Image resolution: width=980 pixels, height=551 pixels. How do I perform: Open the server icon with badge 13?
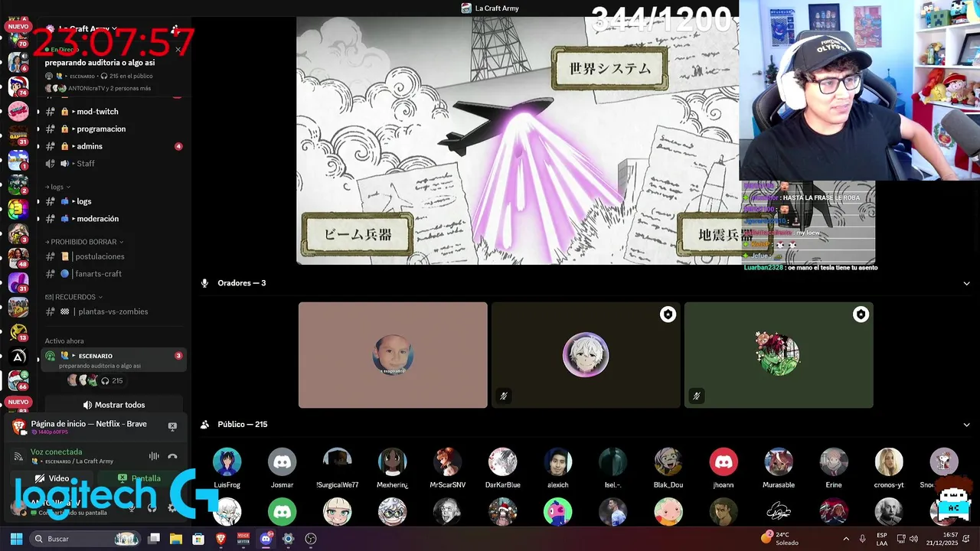(18, 331)
